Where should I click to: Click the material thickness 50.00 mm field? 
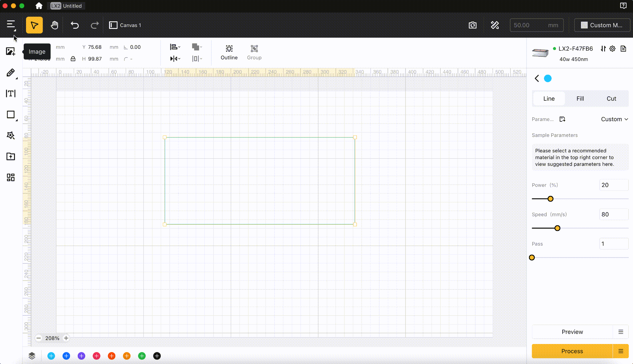(x=537, y=25)
